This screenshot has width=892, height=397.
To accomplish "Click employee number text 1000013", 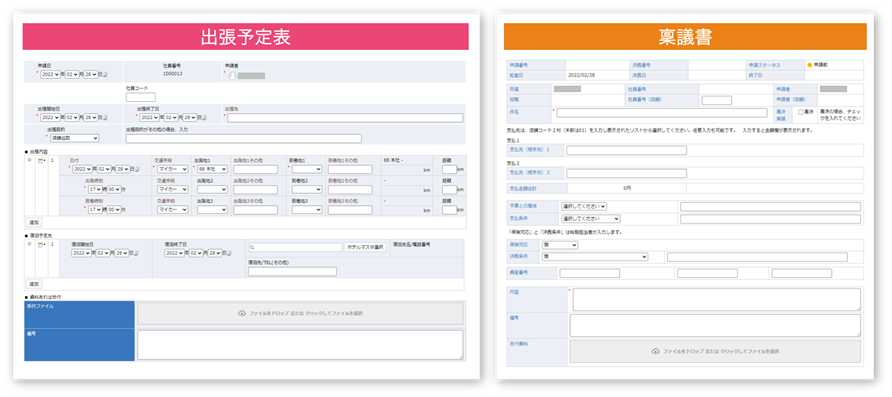I will point(172,74).
